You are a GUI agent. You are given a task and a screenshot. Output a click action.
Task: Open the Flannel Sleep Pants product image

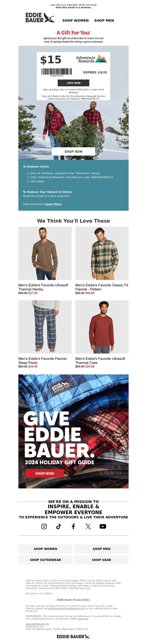pos(45,327)
